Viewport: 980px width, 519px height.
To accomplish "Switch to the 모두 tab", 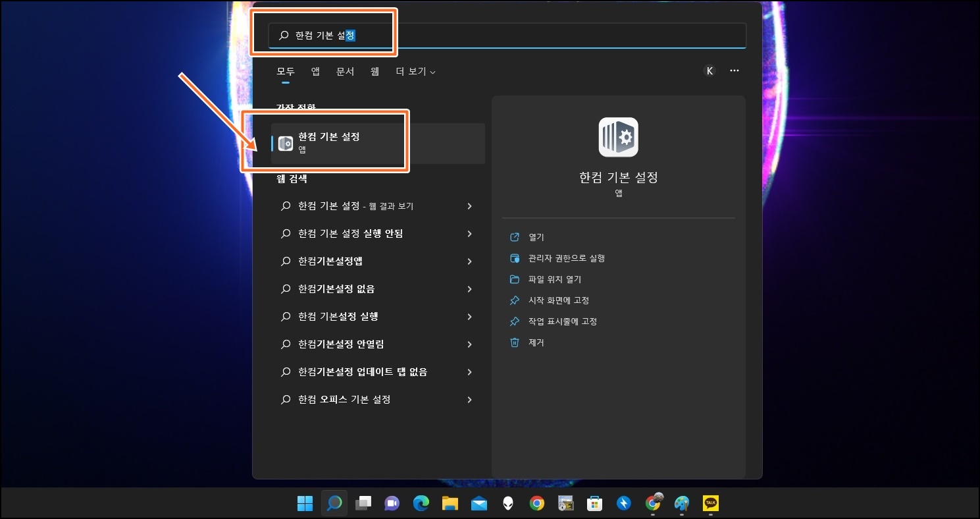I will [x=286, y=71].
